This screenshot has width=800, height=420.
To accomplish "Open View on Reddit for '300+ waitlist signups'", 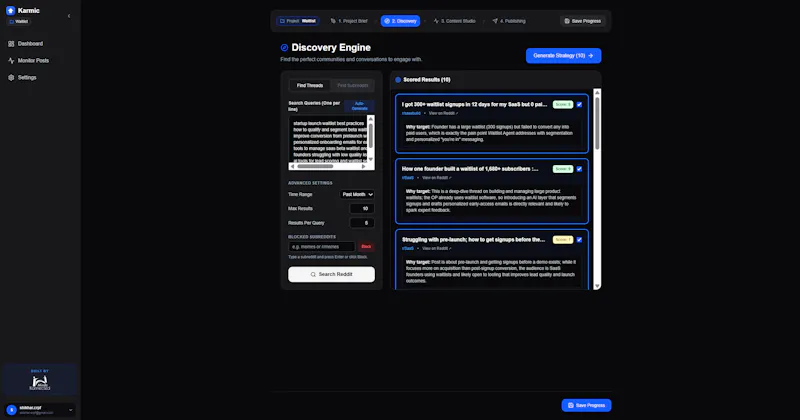I will (x=443, y=113).
